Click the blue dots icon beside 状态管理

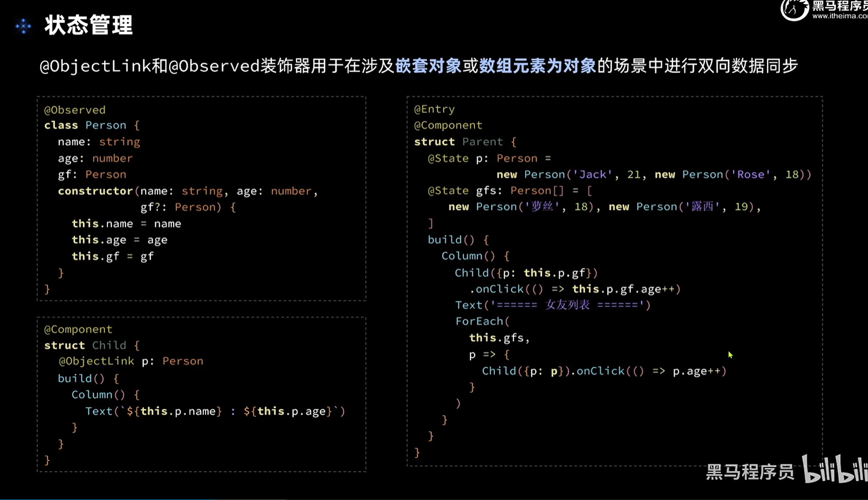(x=23, y=26)
